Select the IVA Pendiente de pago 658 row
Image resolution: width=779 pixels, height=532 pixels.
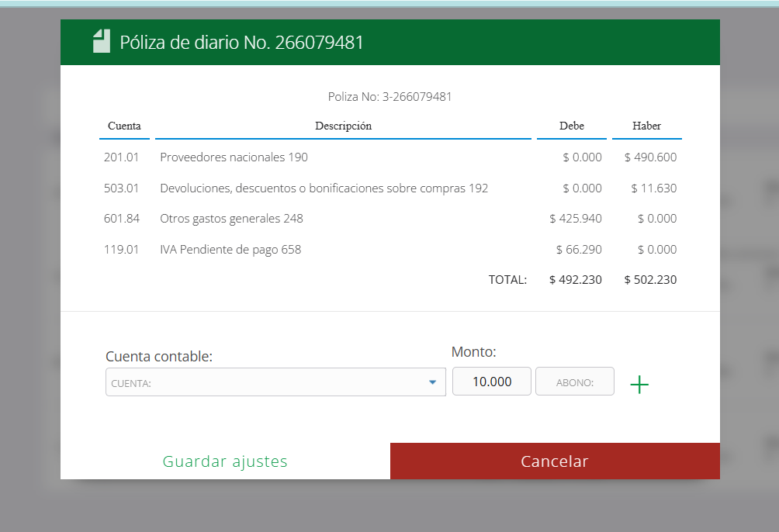point(230,250)
